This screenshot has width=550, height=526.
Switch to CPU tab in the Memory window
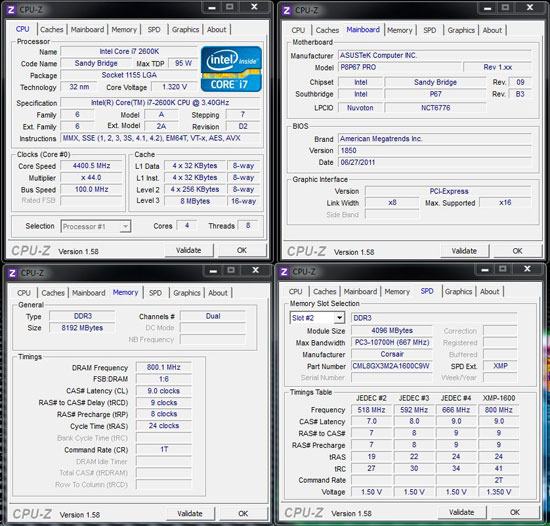coord(24,293)
